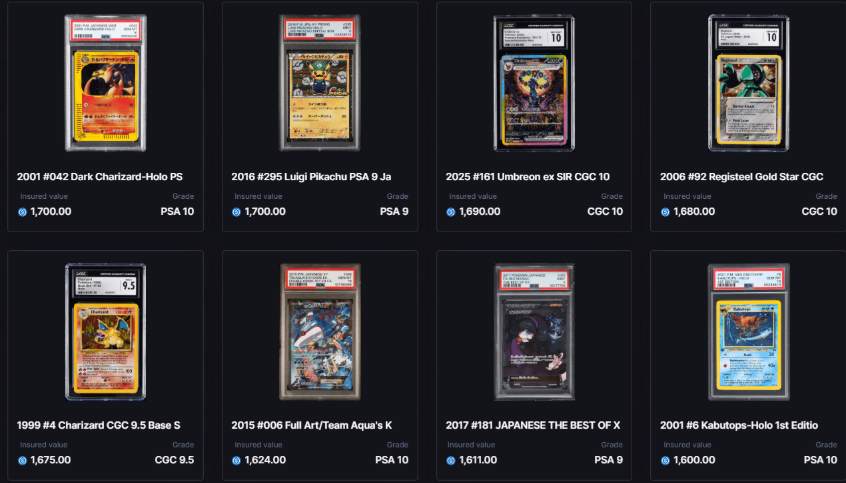This screenshot has height=483, width=846.
Task: Select the Team Aqua's Full Art card image
Action: tap(320, 332)
